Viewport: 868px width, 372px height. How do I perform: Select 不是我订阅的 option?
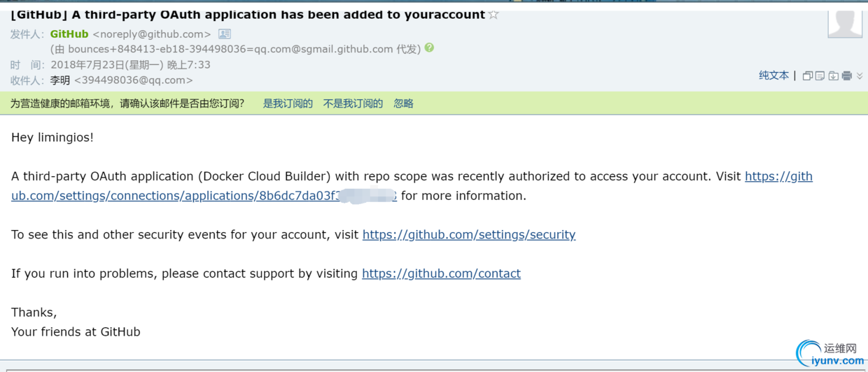(x=353, y=103)
